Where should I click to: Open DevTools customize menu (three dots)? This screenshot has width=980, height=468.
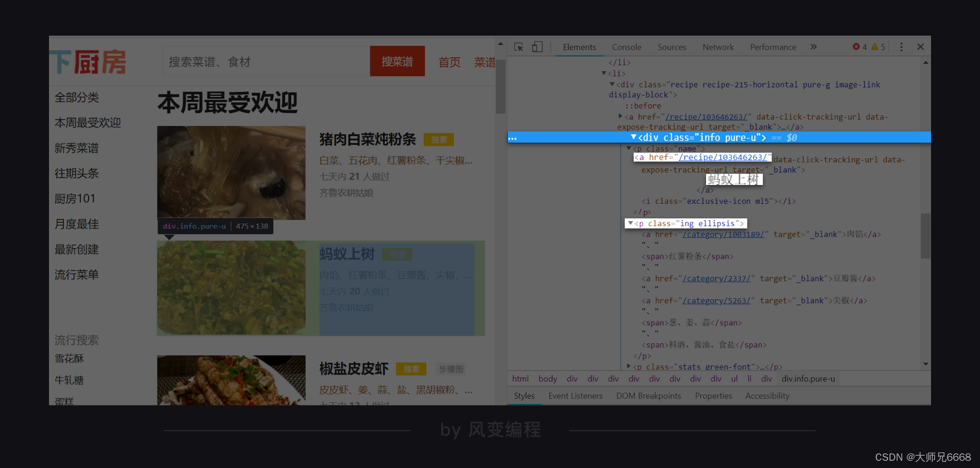tap(901, 47)
